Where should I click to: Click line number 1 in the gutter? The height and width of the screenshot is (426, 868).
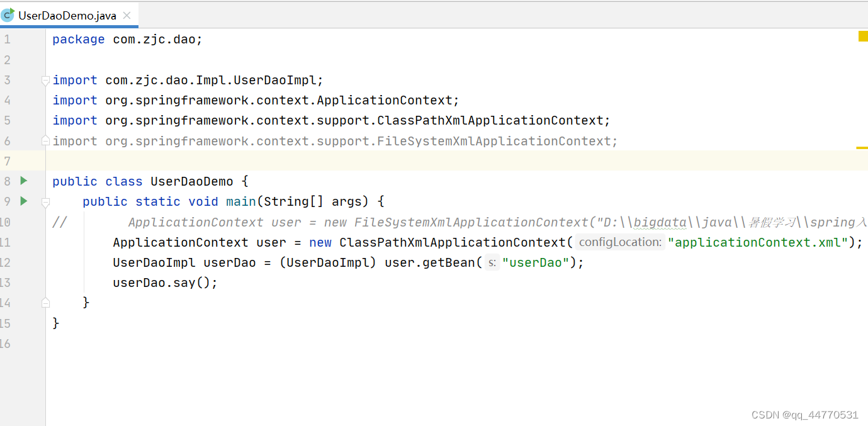click(7, 40)
